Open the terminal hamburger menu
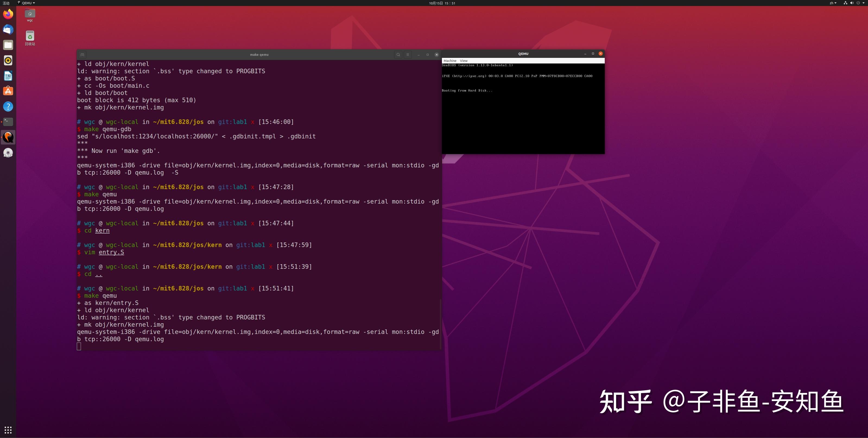The height and width of the screenshot is (438, 868). click(407, 54)
